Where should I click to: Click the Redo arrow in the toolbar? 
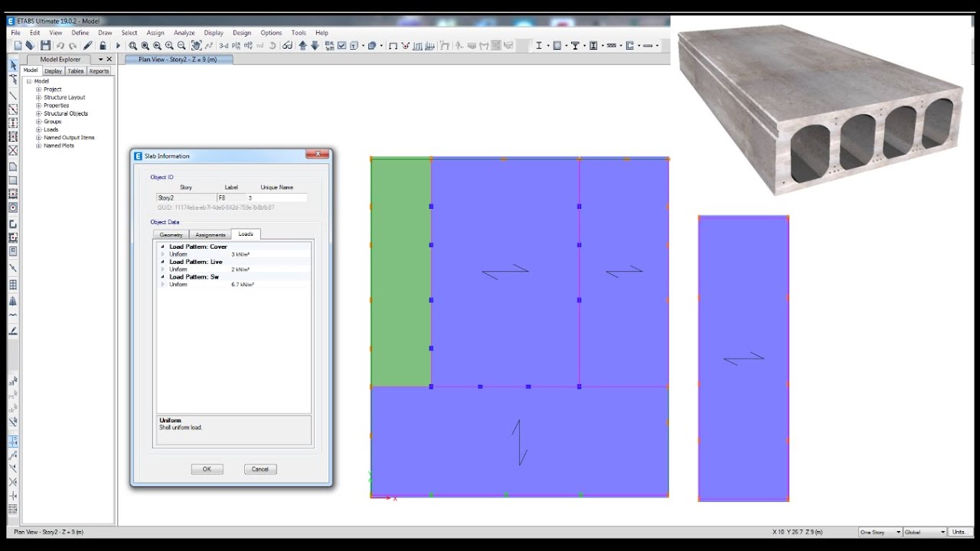73,46
